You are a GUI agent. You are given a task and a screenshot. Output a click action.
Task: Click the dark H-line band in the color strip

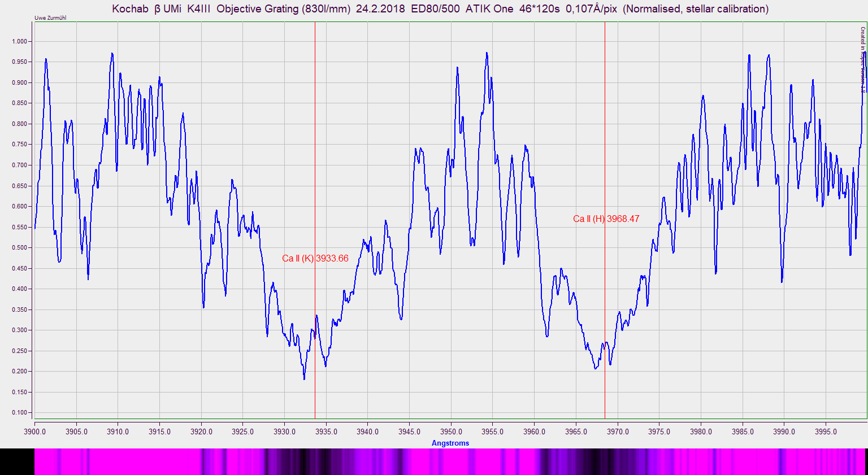click(x=593, y=461)
